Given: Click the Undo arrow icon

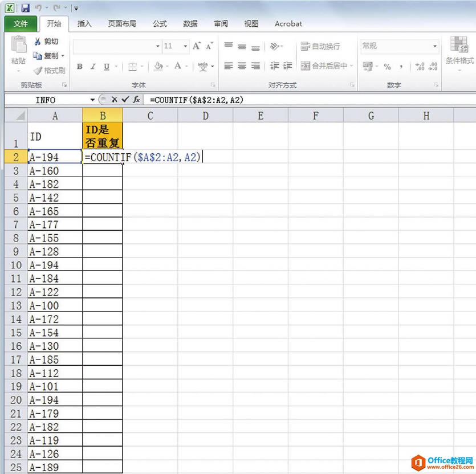Looking at the screenshot, I should [x=38, y=8].
